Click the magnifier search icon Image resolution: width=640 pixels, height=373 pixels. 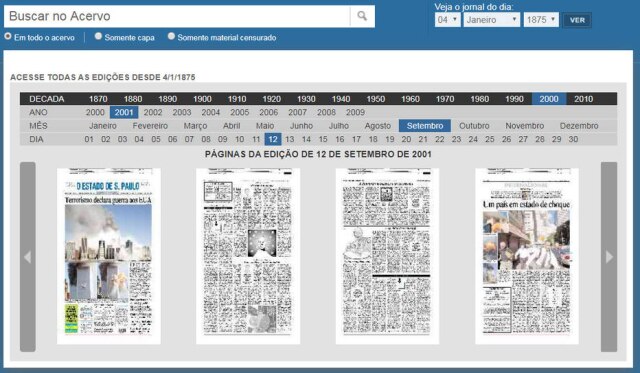click(362, 16)
